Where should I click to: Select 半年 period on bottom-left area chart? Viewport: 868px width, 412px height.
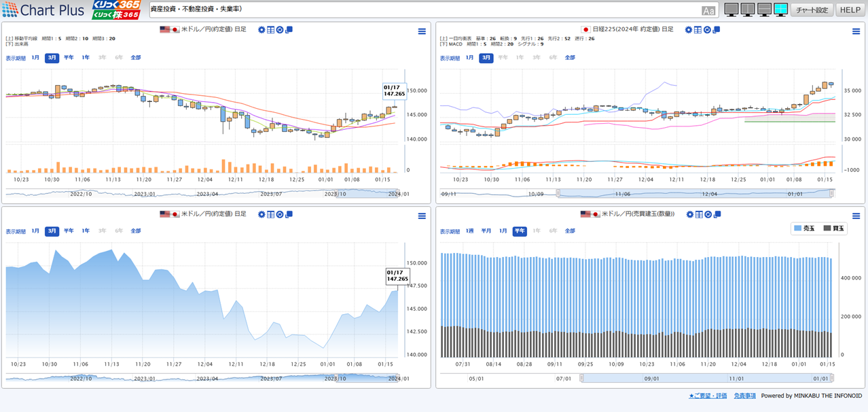pyautogui.click(x=69, y=231)
